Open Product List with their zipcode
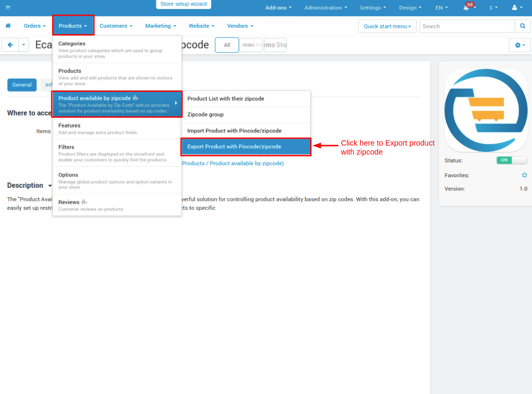 pyautogui.click(x=246, y=99)
